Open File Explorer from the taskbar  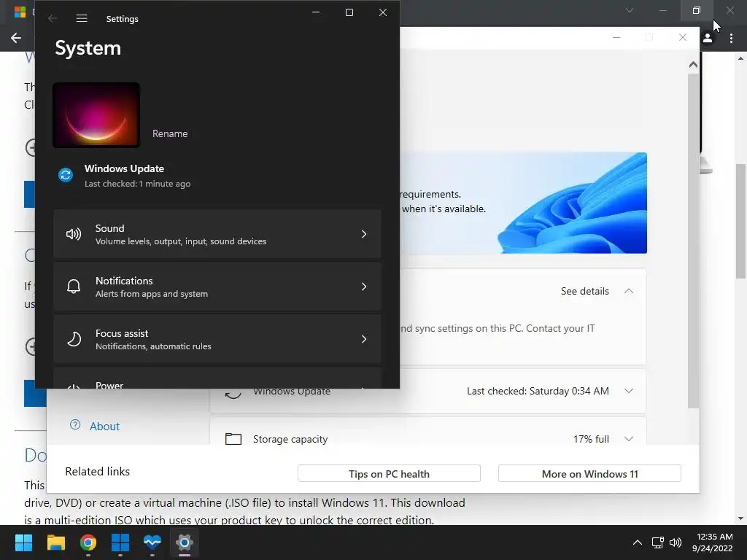[x=55, y=542]
